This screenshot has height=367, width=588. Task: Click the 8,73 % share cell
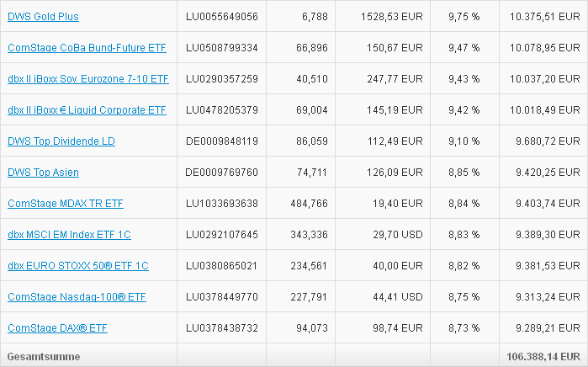click(x=464, y=328)
